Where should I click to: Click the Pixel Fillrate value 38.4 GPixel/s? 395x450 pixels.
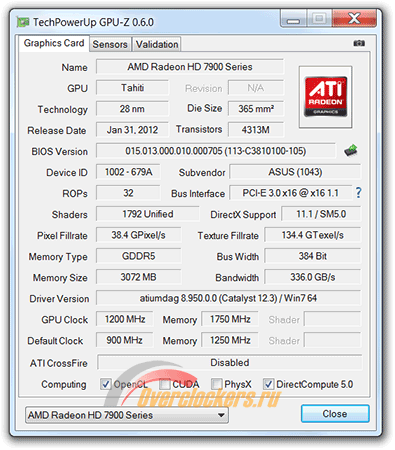click(x=138, y=235)
